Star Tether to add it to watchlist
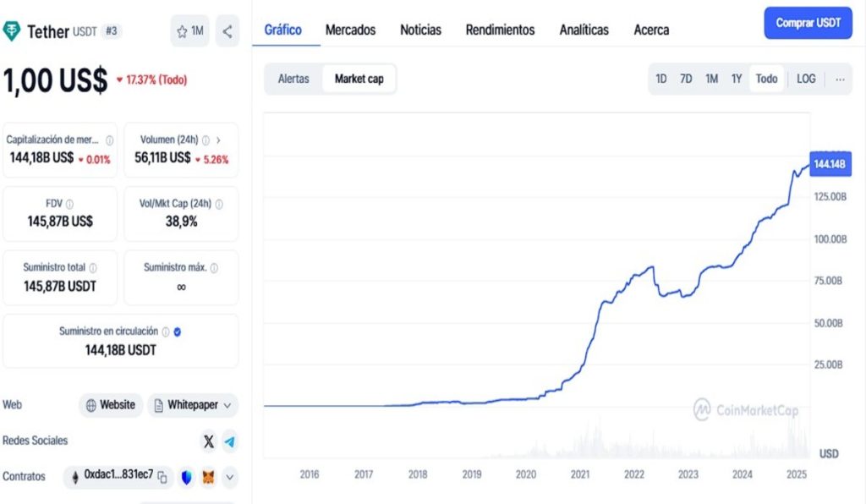Image resolution: width=866 pixels, height=504 pixels. click(x=182, y=30)
